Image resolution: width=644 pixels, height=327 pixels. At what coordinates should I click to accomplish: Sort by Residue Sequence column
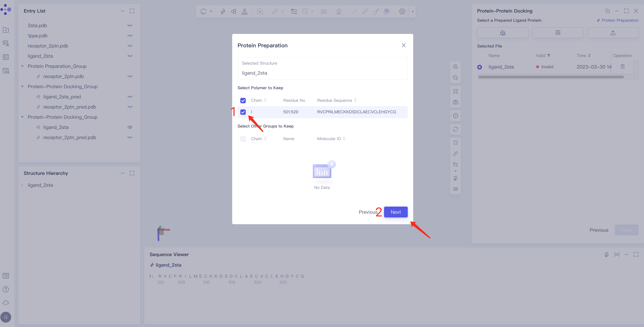pyautogui.click(x=355, y=100)
